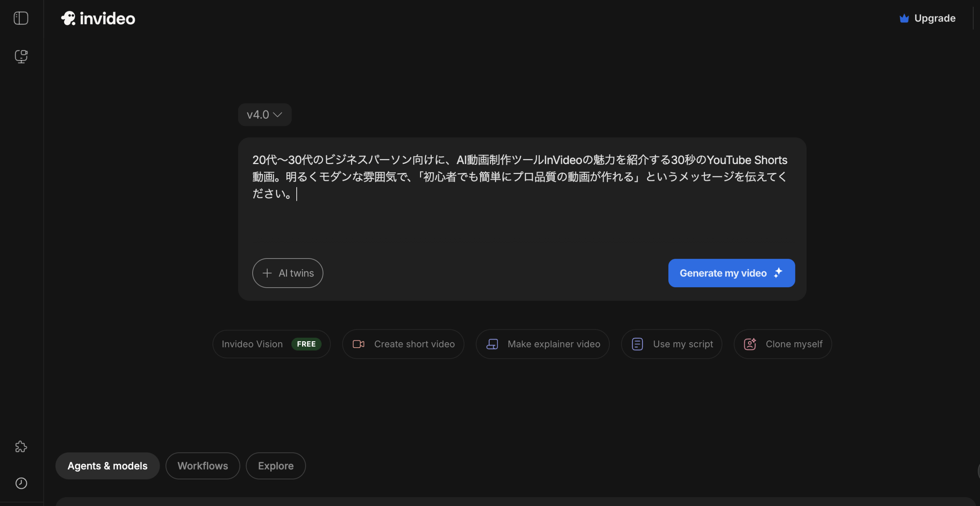Select the Agents & models tab
Viewport: 980px width, 506px height.
[x=107, y=465]
